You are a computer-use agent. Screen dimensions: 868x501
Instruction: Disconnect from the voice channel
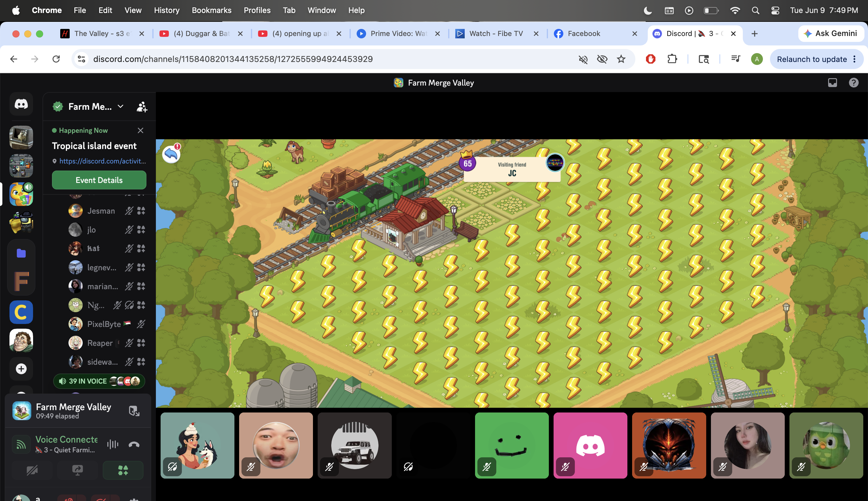click(134, 444)
